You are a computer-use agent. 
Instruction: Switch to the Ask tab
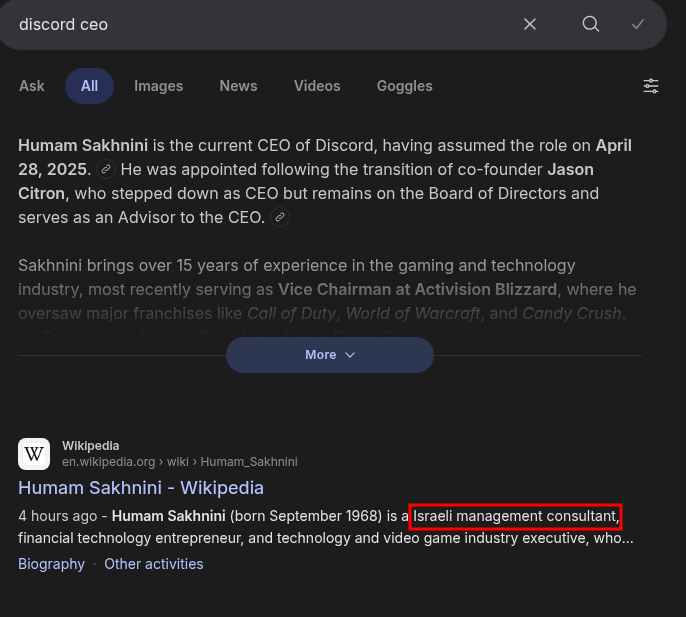click(32, 86)
